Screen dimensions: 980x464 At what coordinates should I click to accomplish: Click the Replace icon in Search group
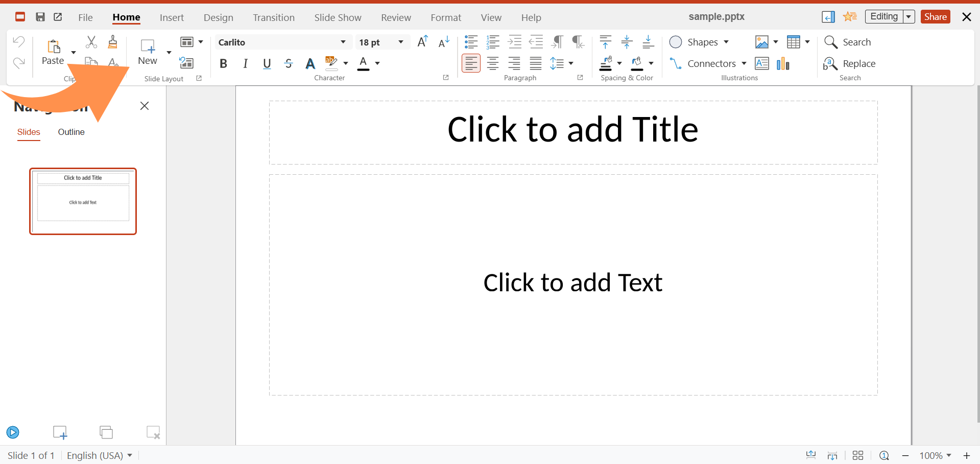830,63
